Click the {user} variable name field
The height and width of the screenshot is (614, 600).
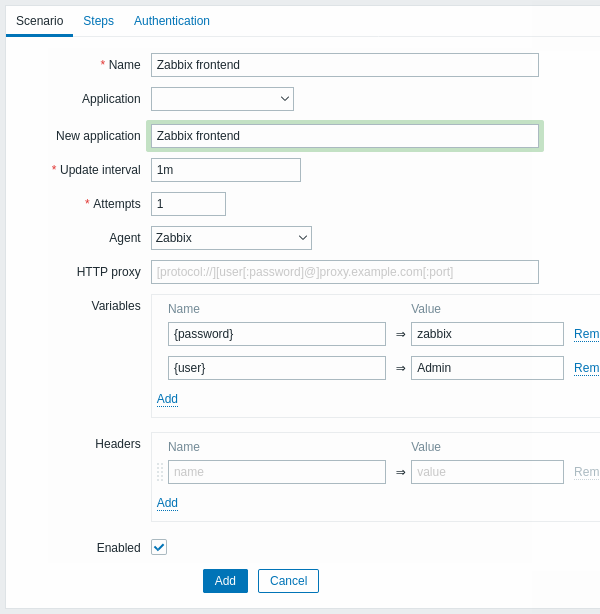[277, 368]
